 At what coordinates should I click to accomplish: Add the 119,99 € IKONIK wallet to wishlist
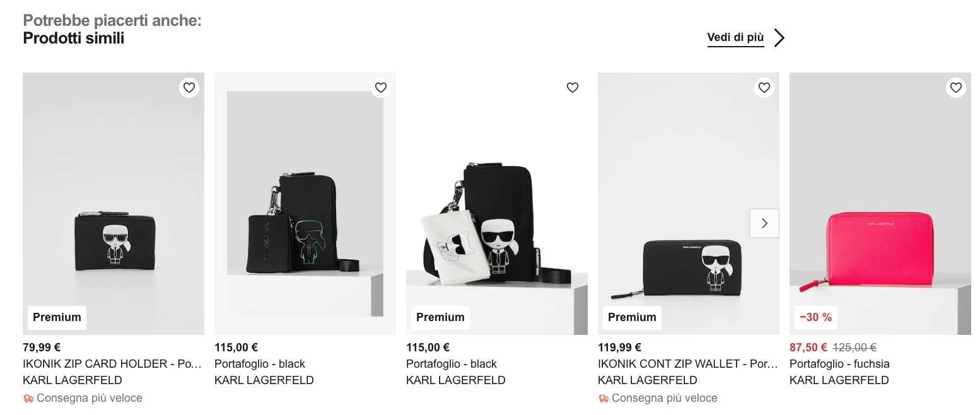tap(764, 88)
